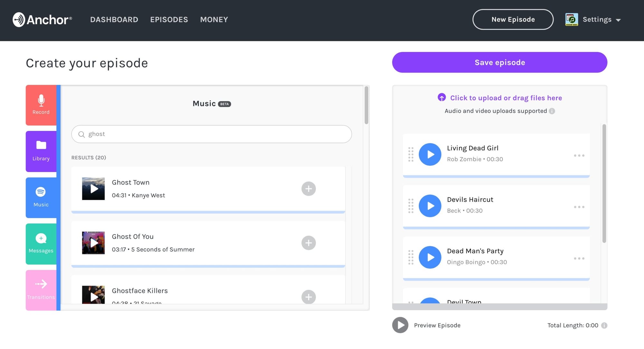Image resolution: width=644 pixels, height=349 pixels.
Task: Play the Devils Haircut segment
Action: click(430, 206)
